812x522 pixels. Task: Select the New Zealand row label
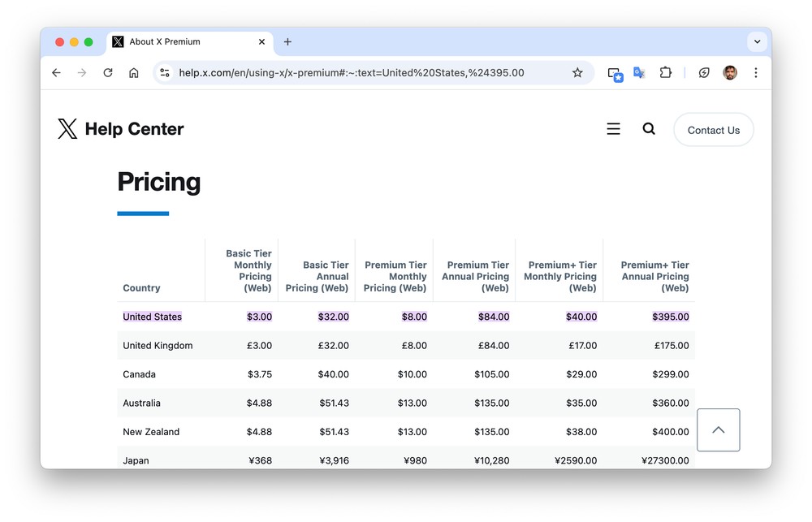151,432
